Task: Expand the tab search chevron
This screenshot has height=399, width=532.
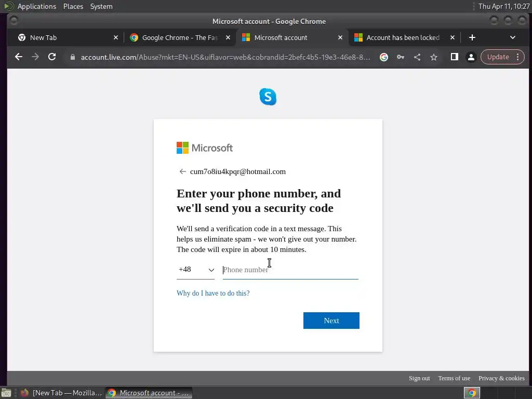Action: (x=513, y=37)
